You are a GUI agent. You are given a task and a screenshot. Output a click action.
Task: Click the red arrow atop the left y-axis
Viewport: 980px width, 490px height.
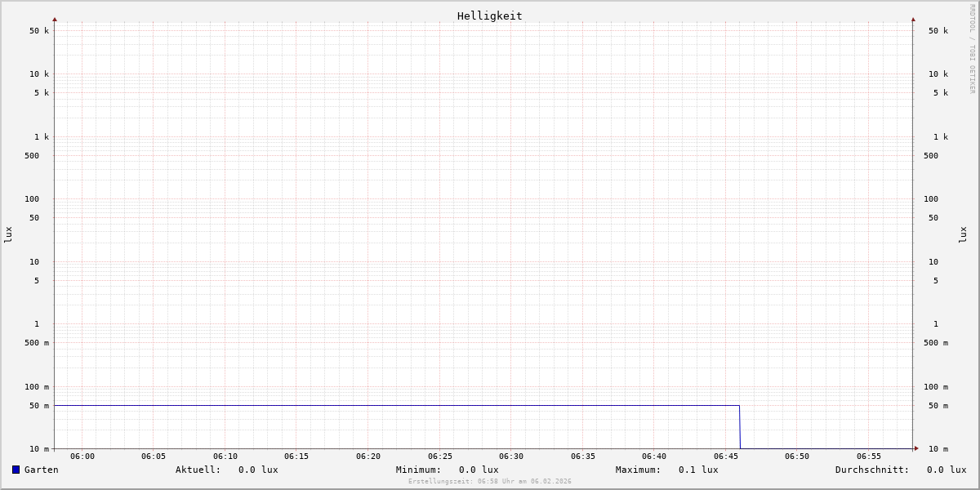tap(55, 19)
